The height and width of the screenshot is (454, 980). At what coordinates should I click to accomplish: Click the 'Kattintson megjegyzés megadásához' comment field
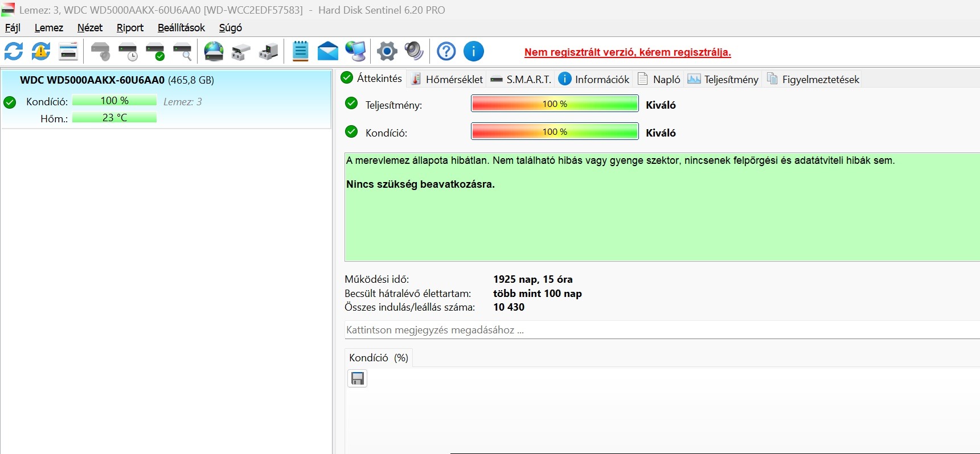[x=662, y=330]
